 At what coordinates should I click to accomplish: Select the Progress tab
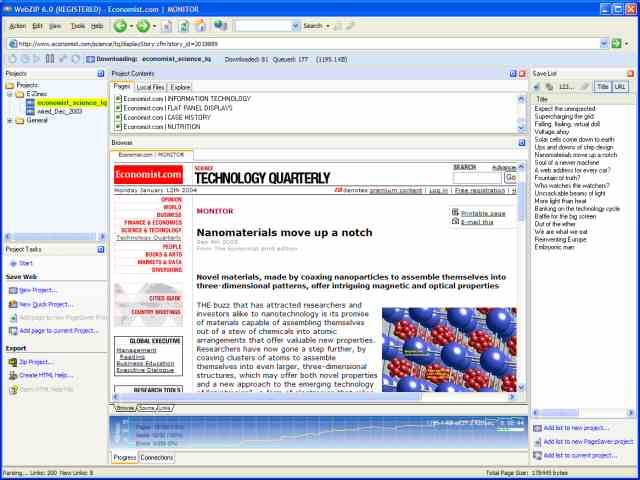[x=124, y=458]
